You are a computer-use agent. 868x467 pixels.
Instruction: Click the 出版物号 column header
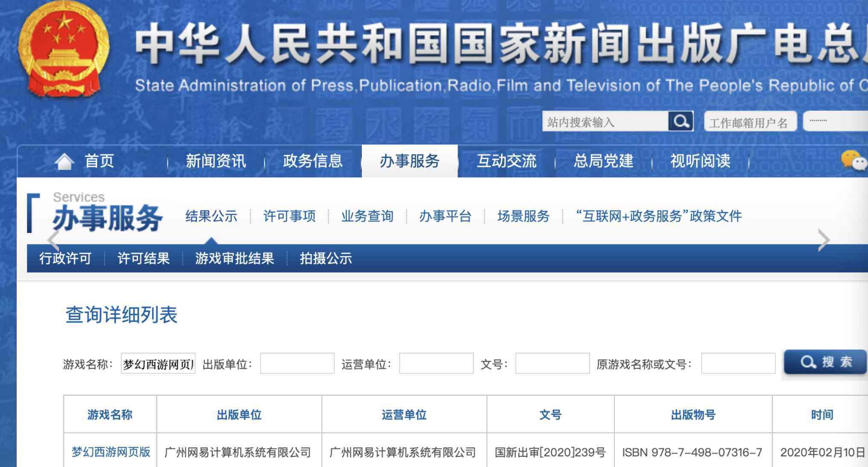coord(693,414)
